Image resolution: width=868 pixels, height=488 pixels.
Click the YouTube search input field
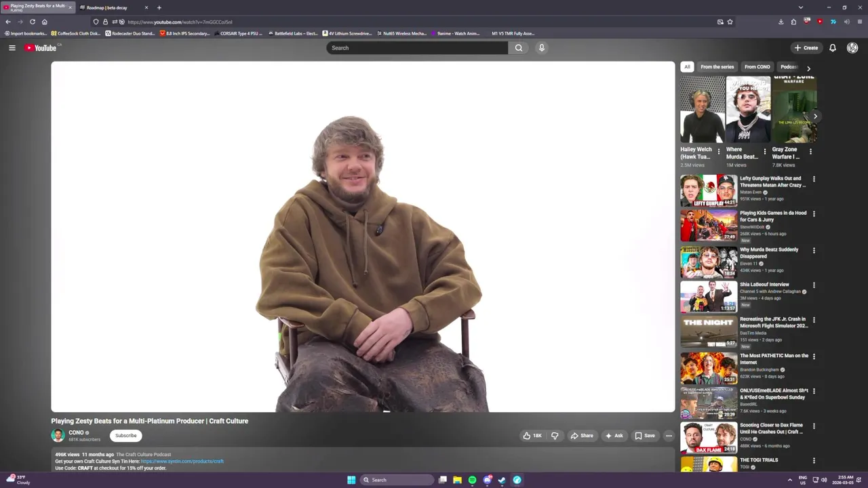(x=417, y=47)
